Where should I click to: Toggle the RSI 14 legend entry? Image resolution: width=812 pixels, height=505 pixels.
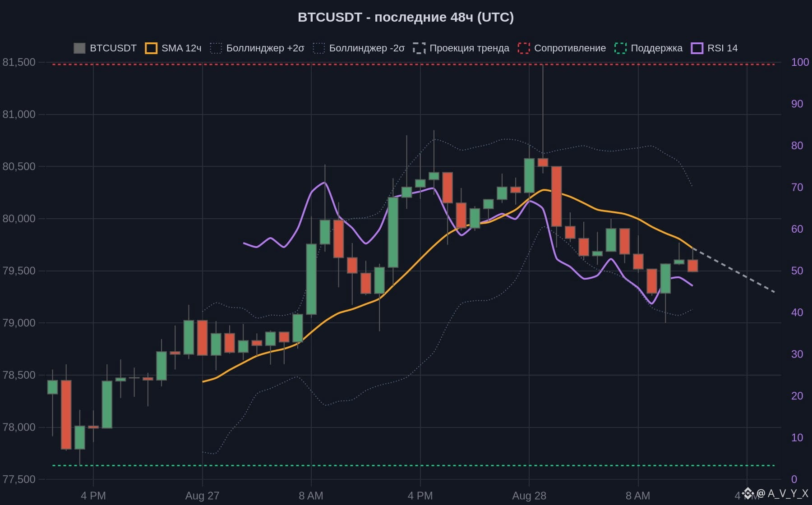click(x=714, y=48)
